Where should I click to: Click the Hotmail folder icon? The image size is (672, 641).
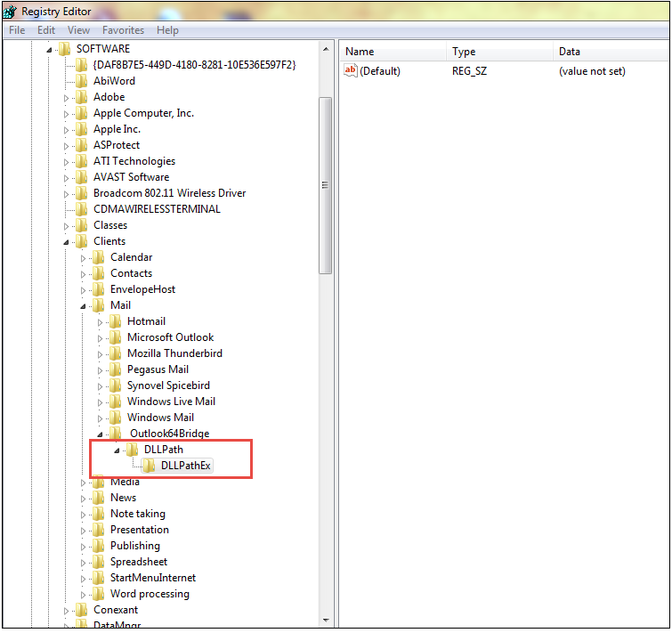pos(116,321)
